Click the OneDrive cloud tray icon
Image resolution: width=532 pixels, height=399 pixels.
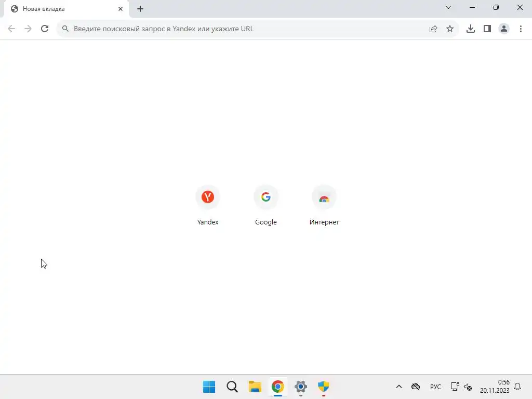tap(416, 387)
